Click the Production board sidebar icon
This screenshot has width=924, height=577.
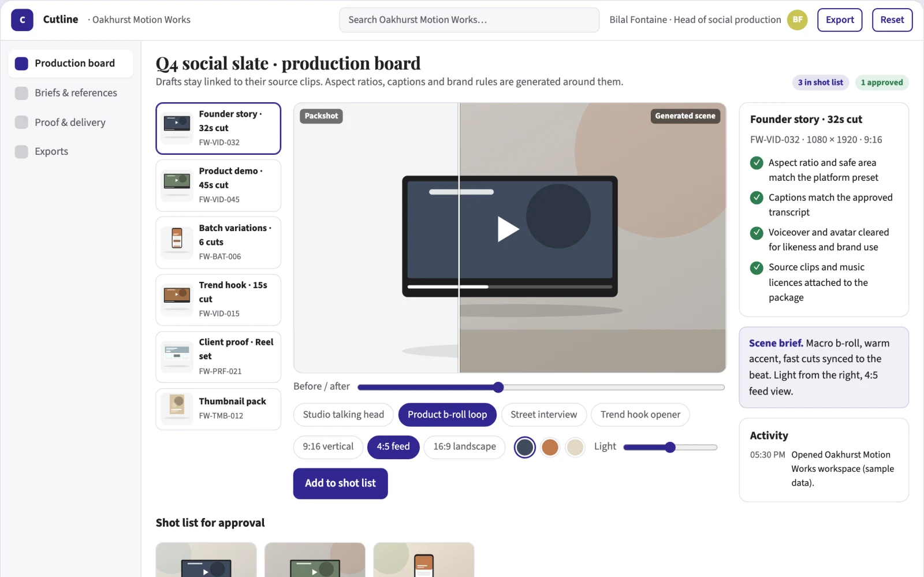[21, 64]
